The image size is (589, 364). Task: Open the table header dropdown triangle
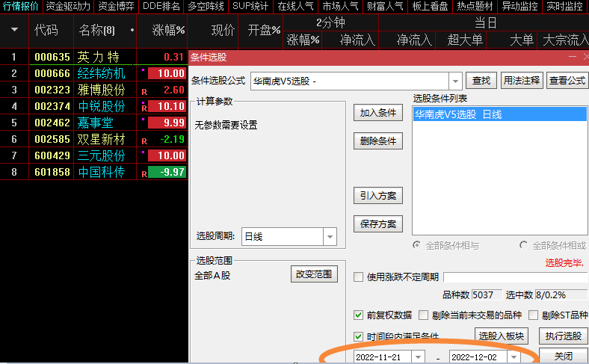coord(14,29)
